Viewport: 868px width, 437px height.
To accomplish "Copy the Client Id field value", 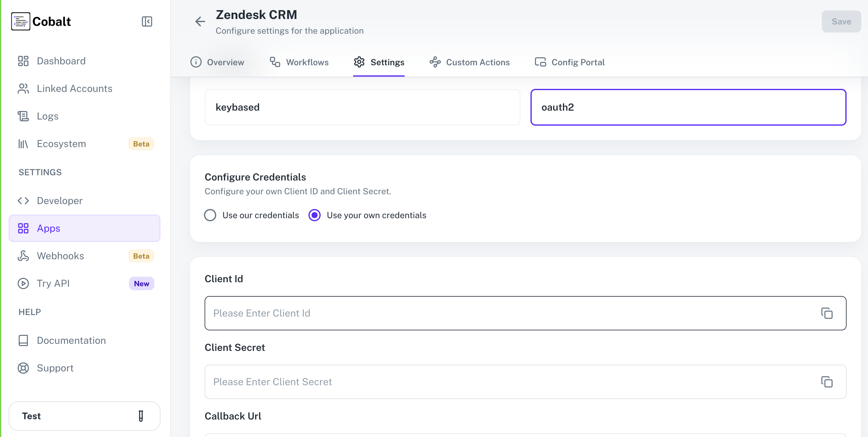I will [x=828, y=313].
